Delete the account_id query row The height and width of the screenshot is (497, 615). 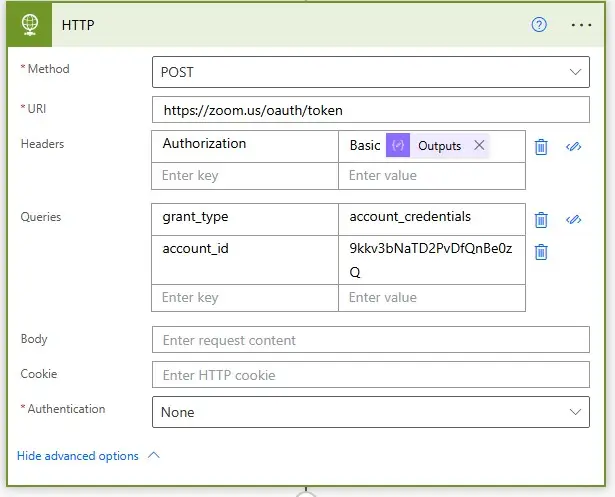[x=541, y=252]
